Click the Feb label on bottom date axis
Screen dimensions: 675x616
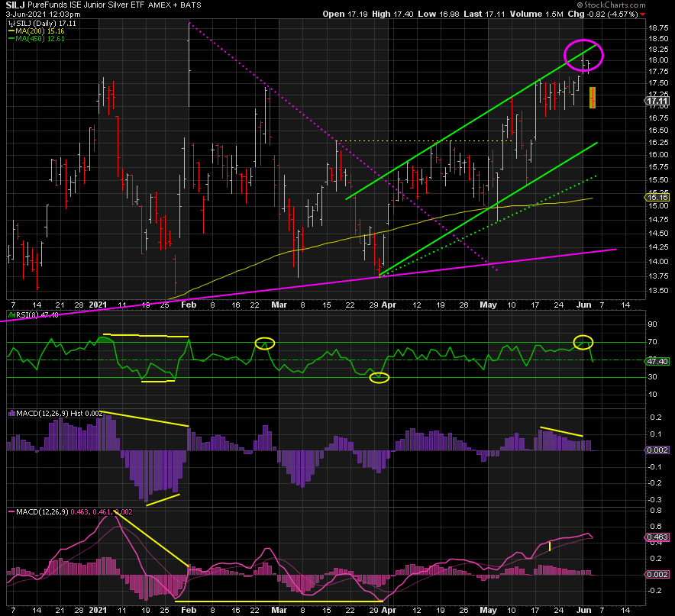[x=189, y=610]
